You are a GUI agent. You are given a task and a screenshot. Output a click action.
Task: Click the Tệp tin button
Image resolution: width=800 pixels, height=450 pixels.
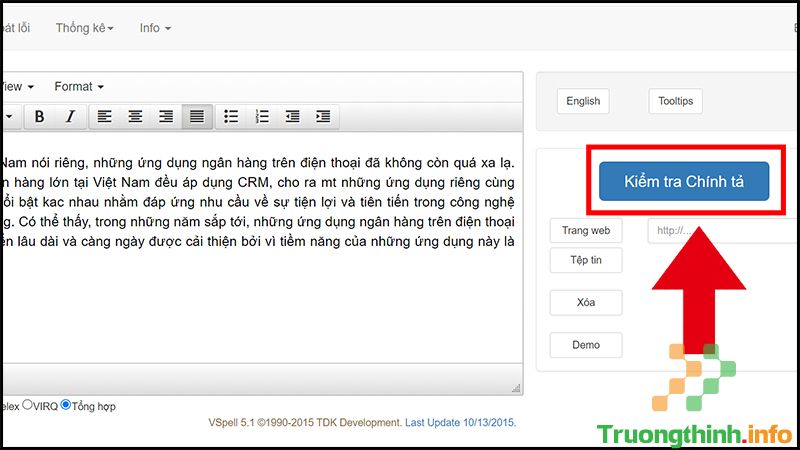click(x=586, y=260)
